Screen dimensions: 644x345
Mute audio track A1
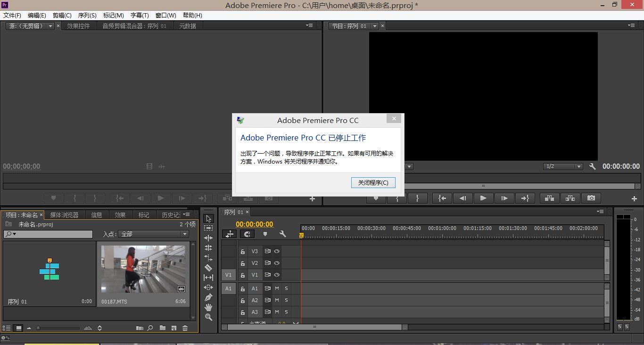[x=277, y=288]
